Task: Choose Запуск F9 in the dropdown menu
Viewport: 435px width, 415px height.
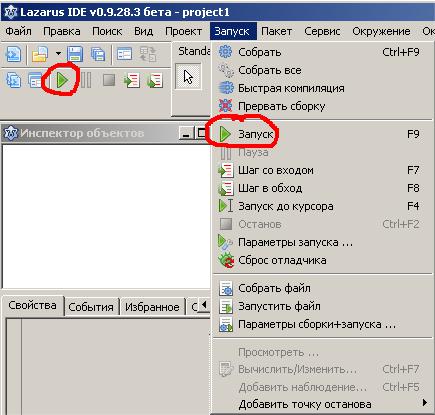Action: [x=323, y=134]
